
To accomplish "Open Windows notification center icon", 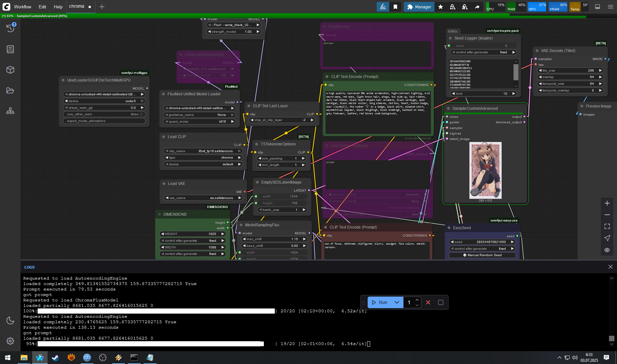I will [x=606, y=358].
